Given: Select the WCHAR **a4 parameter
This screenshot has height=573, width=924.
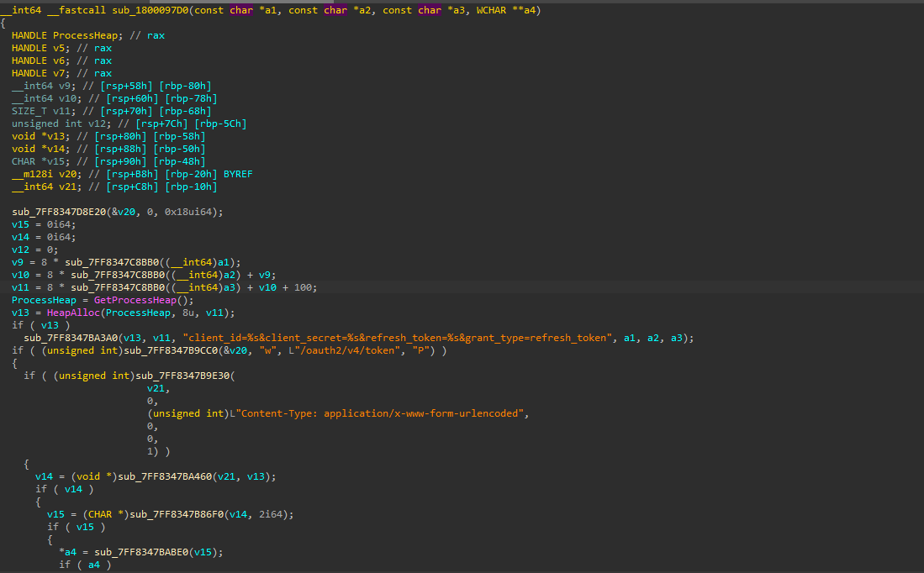Looking at the screenshot, I should (x=509, y=10).
